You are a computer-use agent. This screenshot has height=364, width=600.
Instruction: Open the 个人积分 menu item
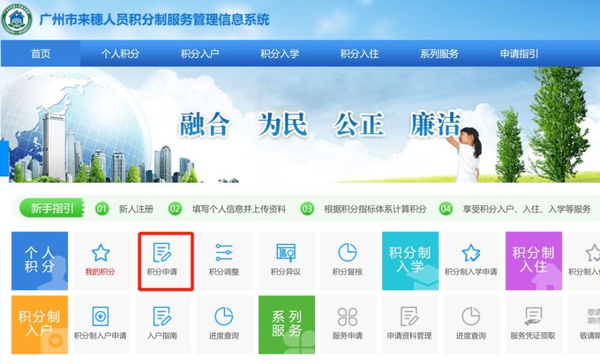[120, 53]
